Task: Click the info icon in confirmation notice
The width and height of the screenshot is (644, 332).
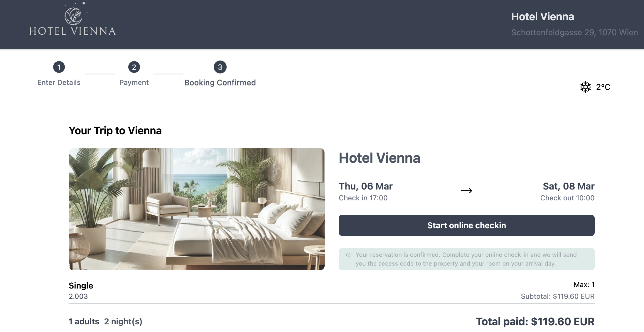Action: point(348,255)
